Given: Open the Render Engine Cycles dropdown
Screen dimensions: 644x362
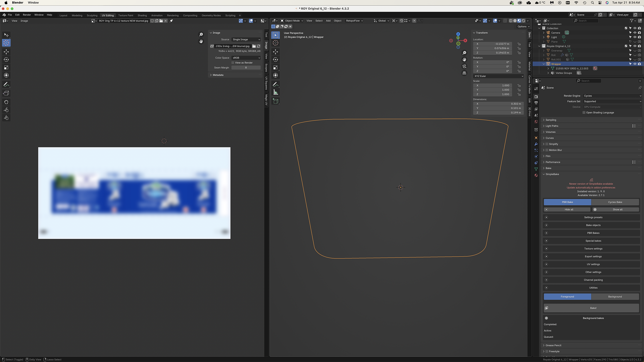Looking at the screenshot, I should tap(612, 96).
